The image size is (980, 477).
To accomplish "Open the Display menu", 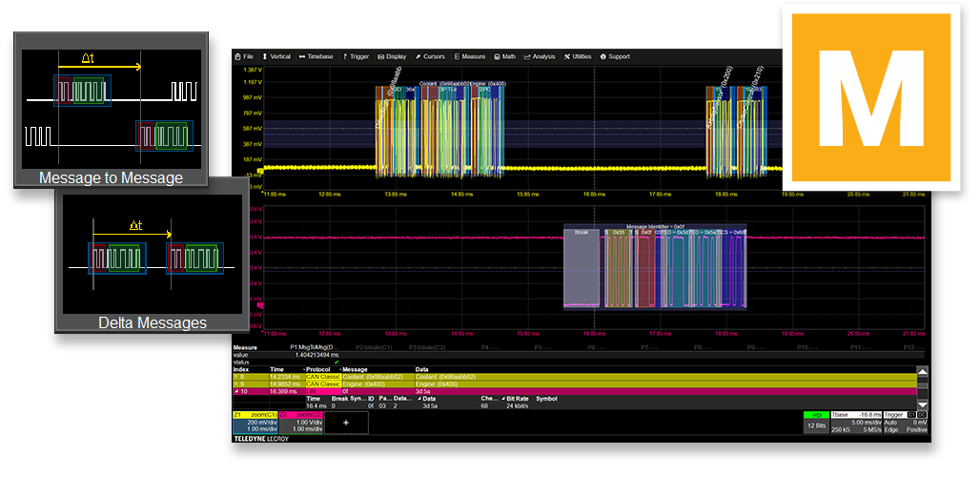I will tap(392, 56).
